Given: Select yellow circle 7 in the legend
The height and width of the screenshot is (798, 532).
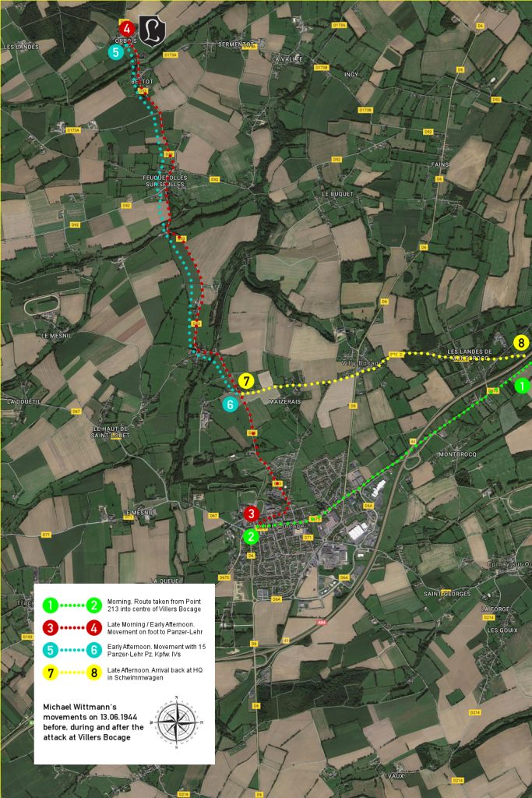Looking at the screenshot, I should point(51,673).
